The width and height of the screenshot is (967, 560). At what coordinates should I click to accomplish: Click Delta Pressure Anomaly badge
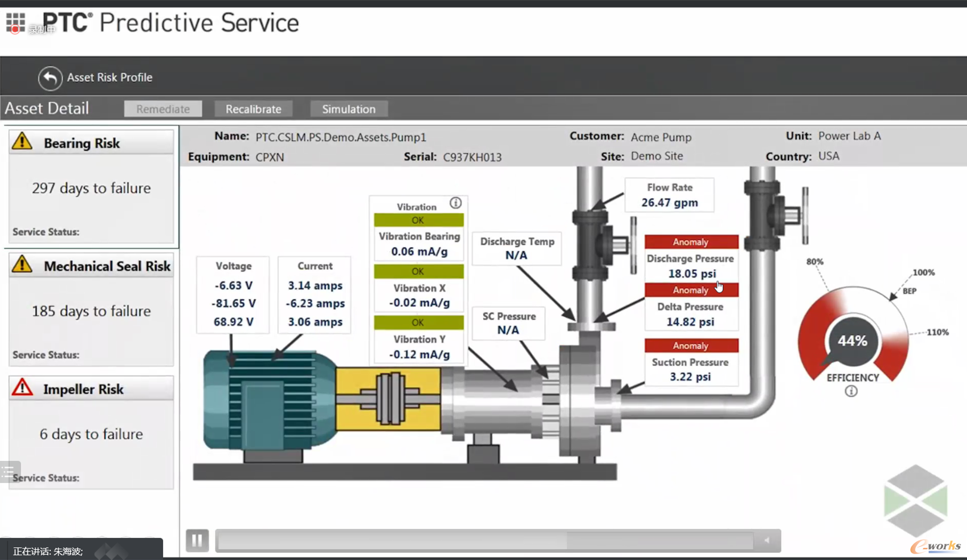point(691,290)
